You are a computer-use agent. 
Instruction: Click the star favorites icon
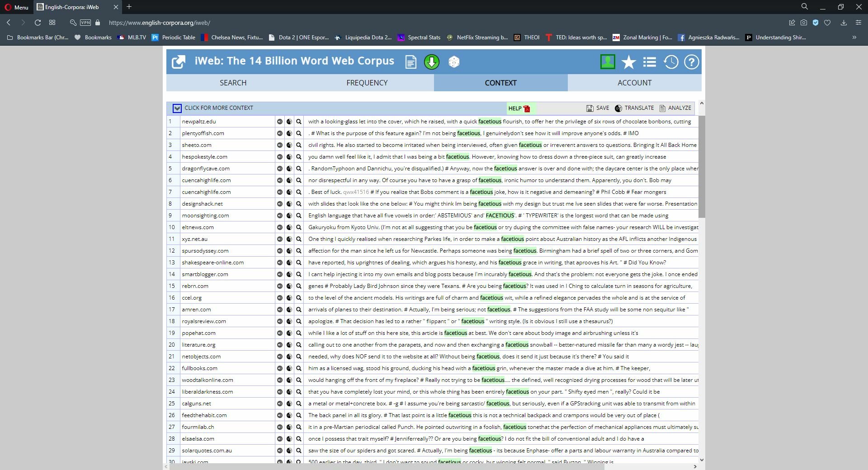coord(628,62)
